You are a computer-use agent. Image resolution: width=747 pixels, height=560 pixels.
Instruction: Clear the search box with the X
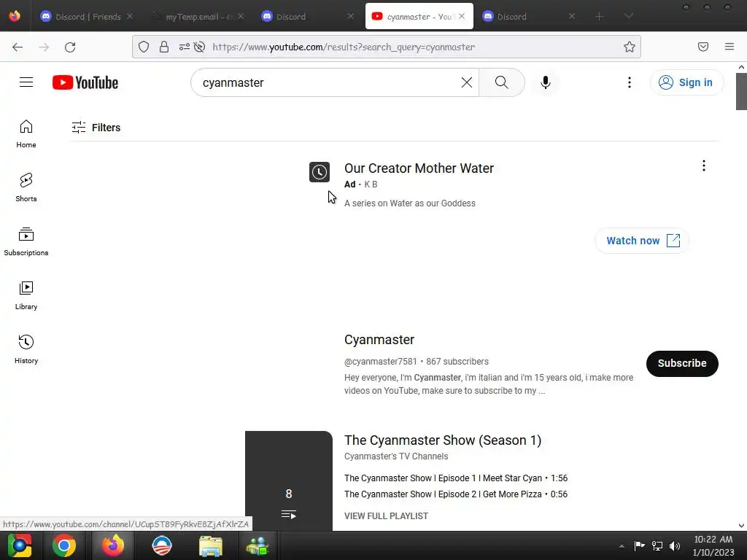tap(467, 82)
